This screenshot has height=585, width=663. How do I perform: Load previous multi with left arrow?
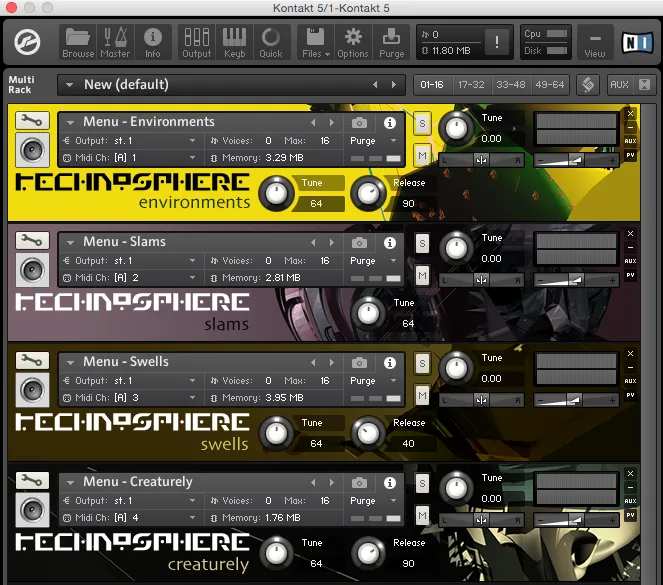(375, 85)
